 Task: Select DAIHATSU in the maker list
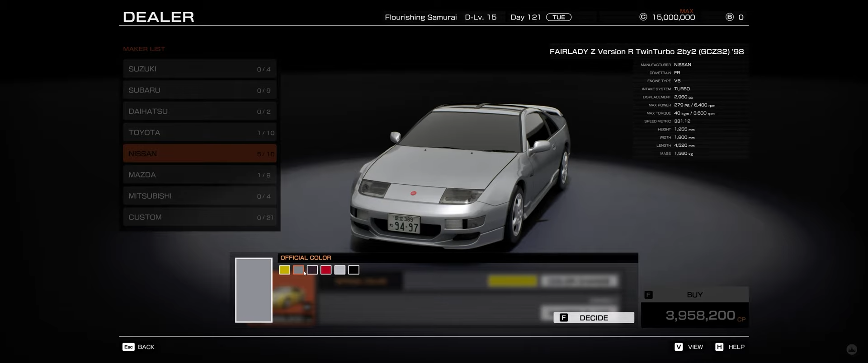(x=200, y=112)
